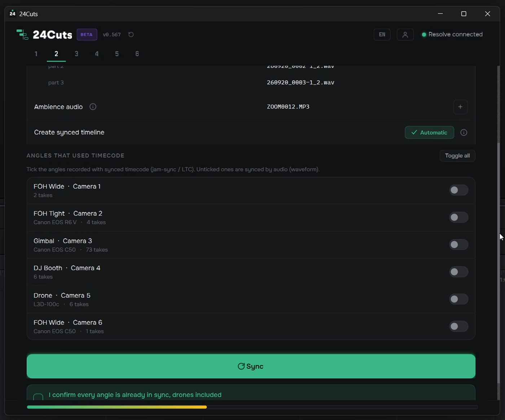Viewport: 505px width, 420px height.
Task: Select step 2 tab
Action: pyautogui.click(x=56, y=54)
